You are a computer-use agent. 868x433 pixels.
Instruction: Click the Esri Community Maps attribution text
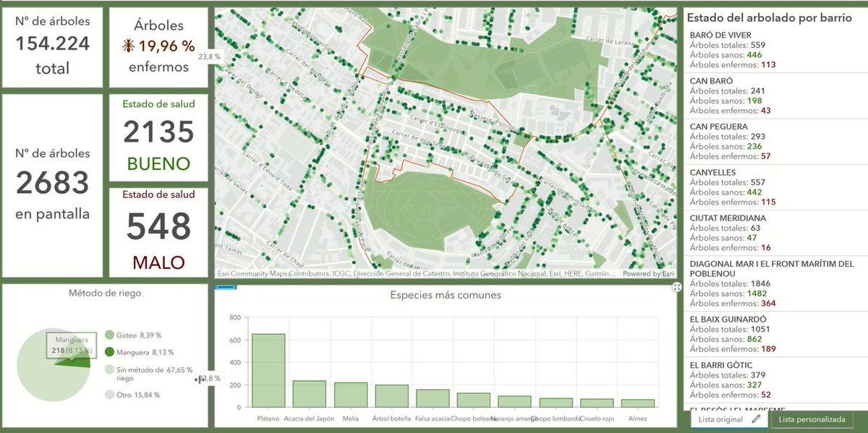[417, 274]
